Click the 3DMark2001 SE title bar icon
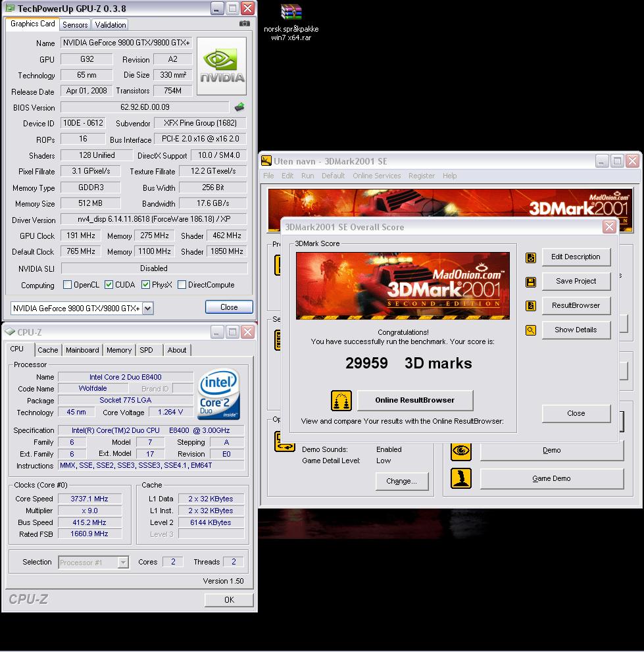Viewport: 644px width, 652px height. click(x=266, y=161)
